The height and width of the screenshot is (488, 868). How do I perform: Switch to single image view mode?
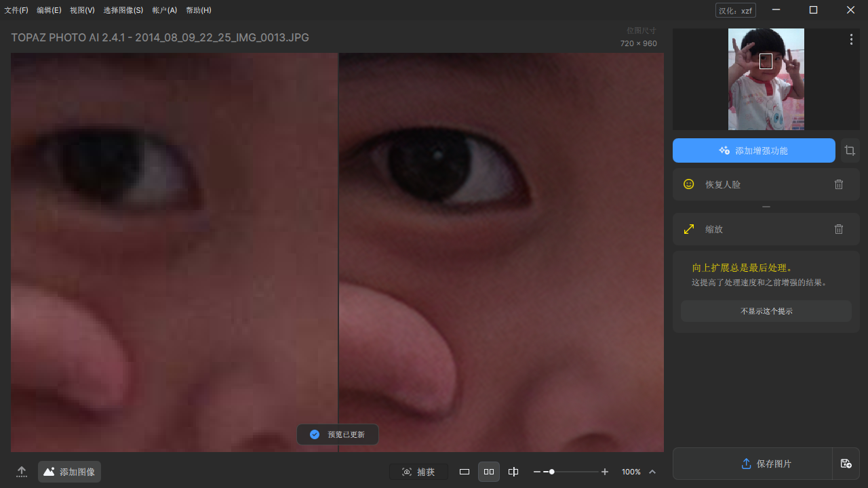465,471
